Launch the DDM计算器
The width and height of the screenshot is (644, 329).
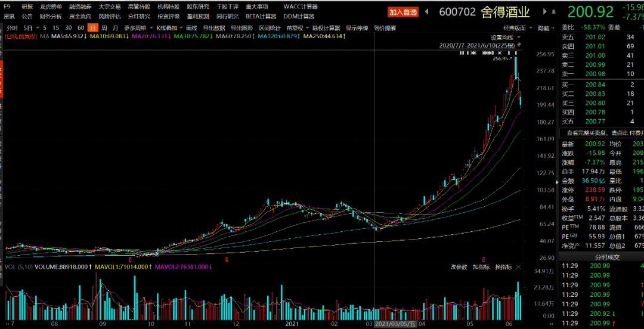(299, 17)
